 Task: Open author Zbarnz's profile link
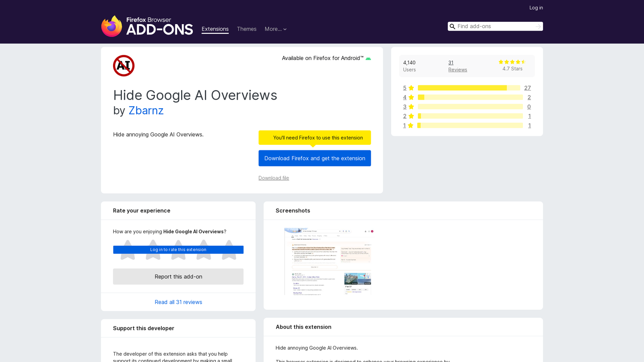(146, 111)
